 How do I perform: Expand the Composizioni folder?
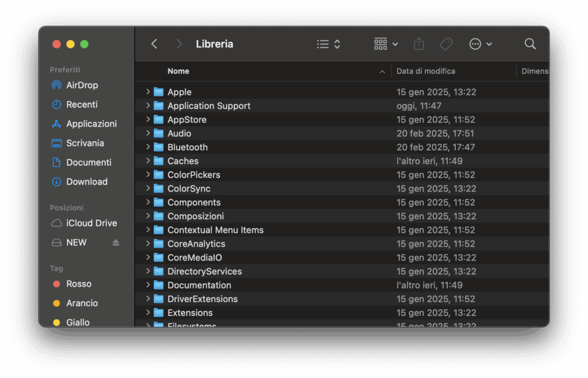(x=148, y=216)
